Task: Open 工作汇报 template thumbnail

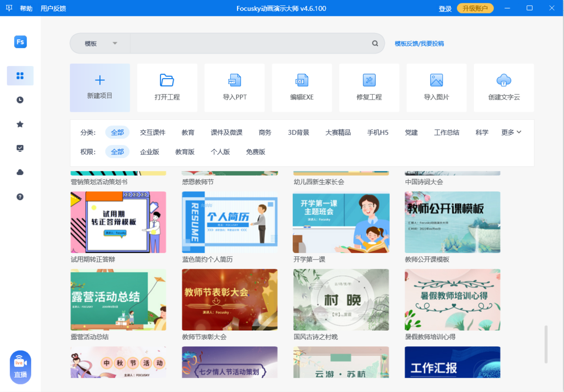Action: pos(452,362)
